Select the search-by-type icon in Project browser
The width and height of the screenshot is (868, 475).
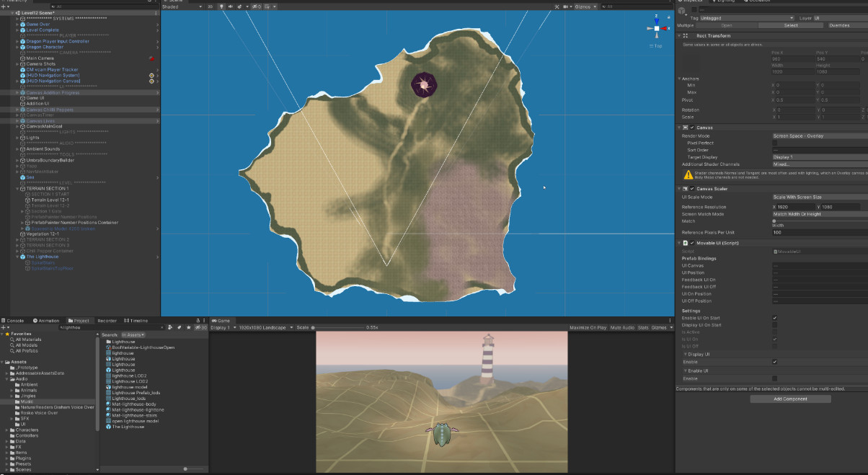coord(169,327)
